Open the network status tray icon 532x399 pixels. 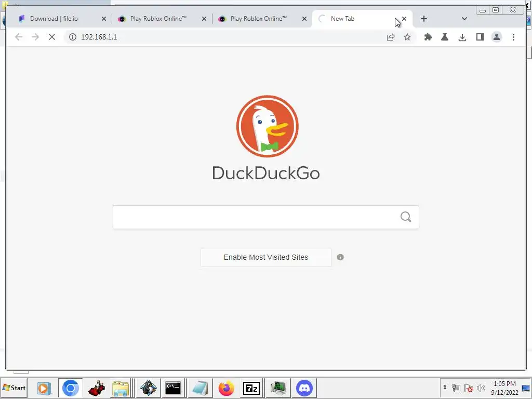456,388
